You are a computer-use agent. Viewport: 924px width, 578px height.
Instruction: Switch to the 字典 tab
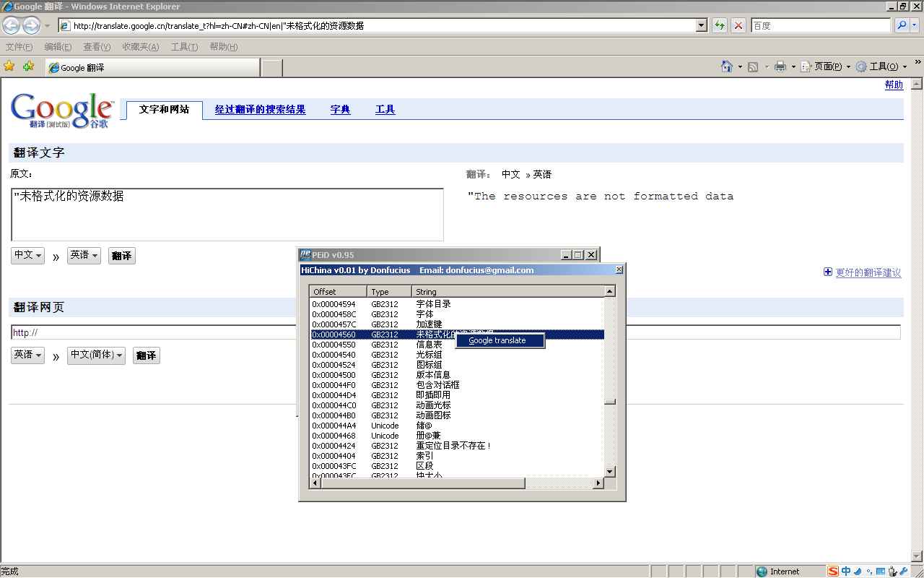tap(340, 110)
